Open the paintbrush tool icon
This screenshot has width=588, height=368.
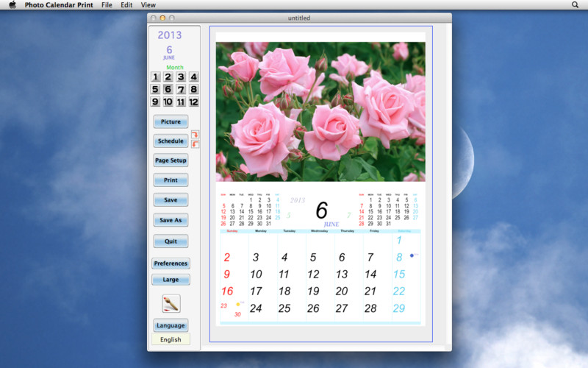[171, 303]
